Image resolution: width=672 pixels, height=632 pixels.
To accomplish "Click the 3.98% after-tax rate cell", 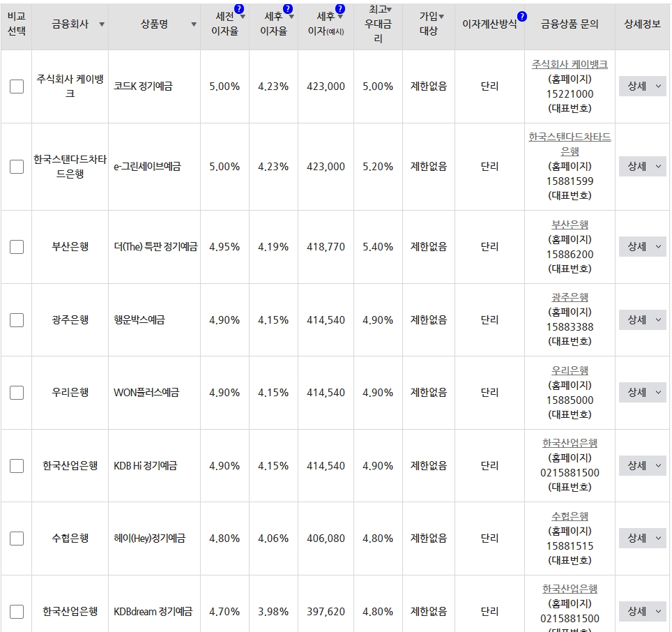I will (x=273, y=612).
